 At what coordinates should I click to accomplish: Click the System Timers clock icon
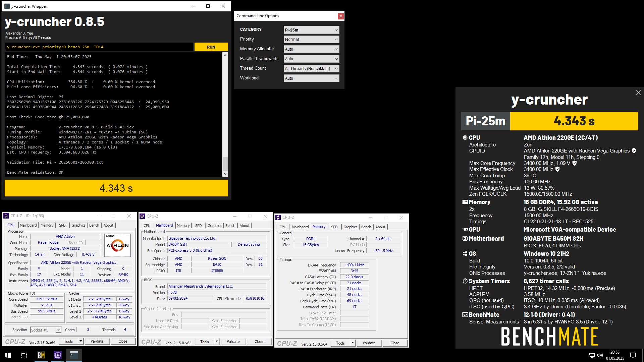pos(465,281)
